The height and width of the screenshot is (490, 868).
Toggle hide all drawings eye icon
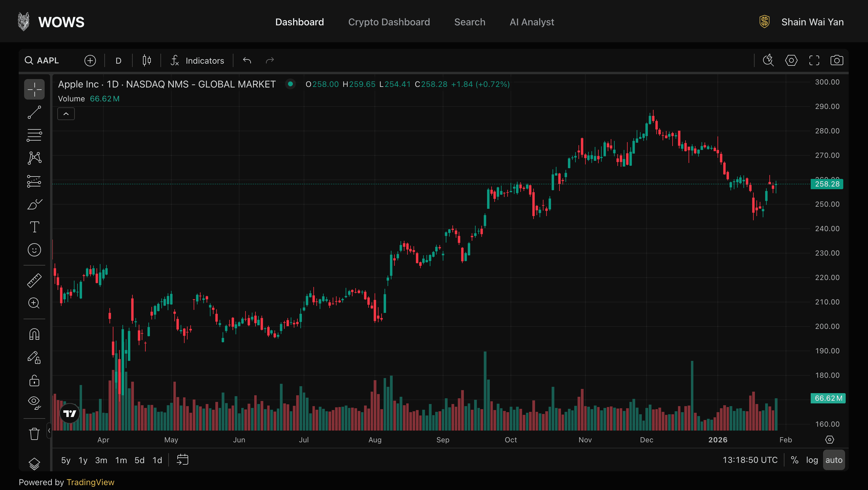pyautogui.click(x=34, y=403)
